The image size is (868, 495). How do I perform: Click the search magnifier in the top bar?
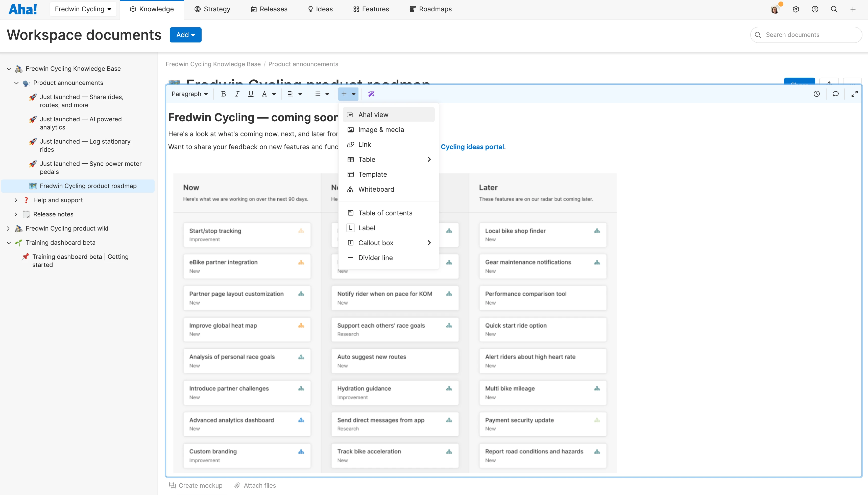point(834,9)
